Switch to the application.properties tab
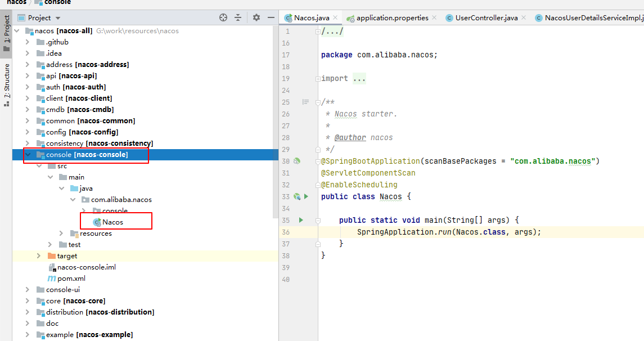Screen dimensions: 644x341 (392, 17)
